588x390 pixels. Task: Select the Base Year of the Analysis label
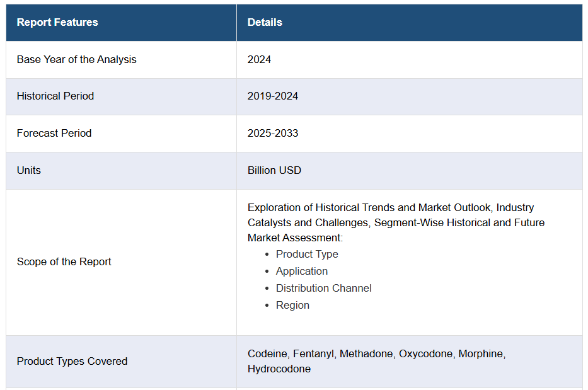(76, 59)
